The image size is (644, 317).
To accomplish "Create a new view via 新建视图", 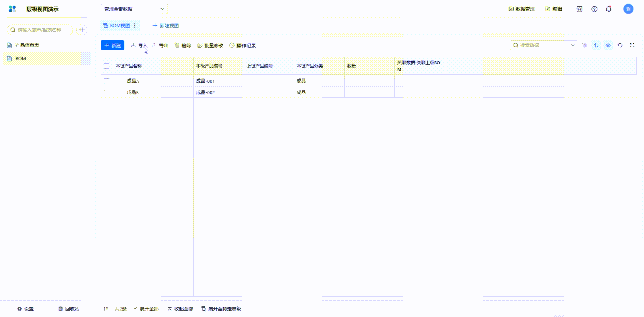I will click(x=166, y=25).
